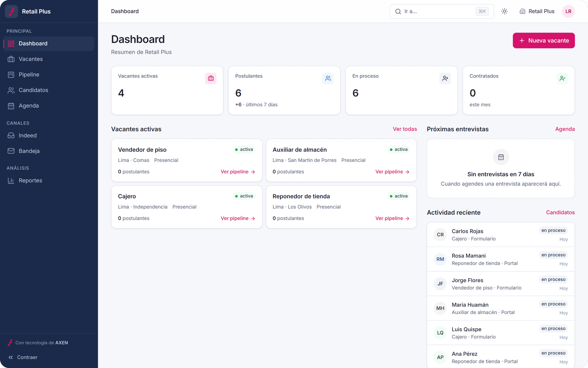The height and width of the screenshot is (368, 588).
Task: Open Pipeline from the sidebar icon
Action: (x=11, y=75)
